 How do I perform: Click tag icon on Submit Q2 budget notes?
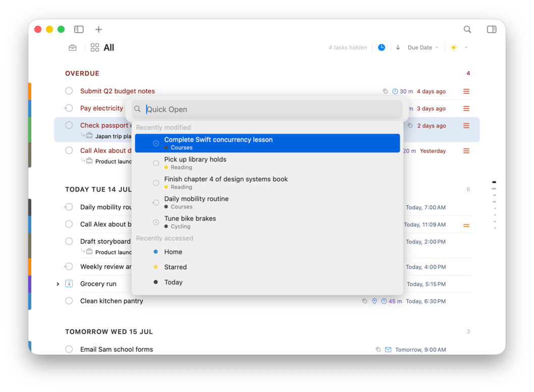(x=385, y=91)
